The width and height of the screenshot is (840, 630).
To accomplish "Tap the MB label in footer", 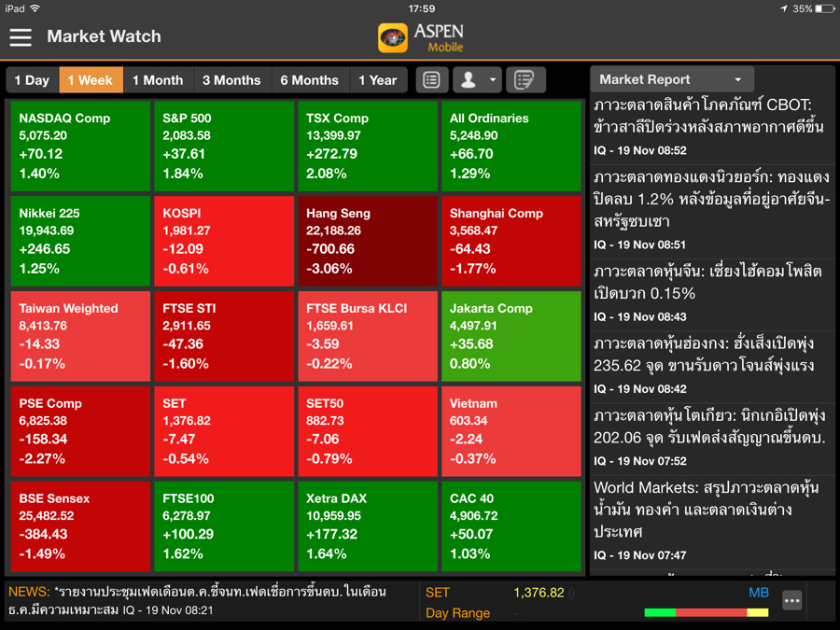I will pos(759,593).
